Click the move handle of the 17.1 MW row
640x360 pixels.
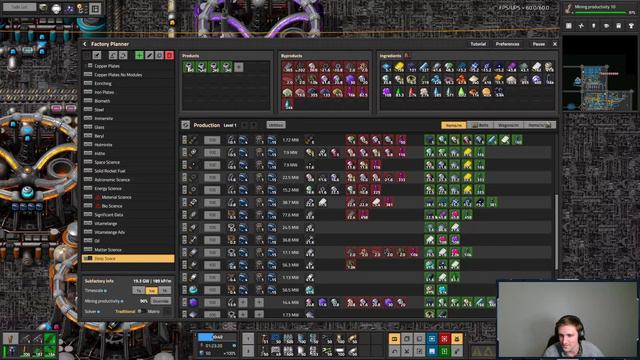point(184,253)
